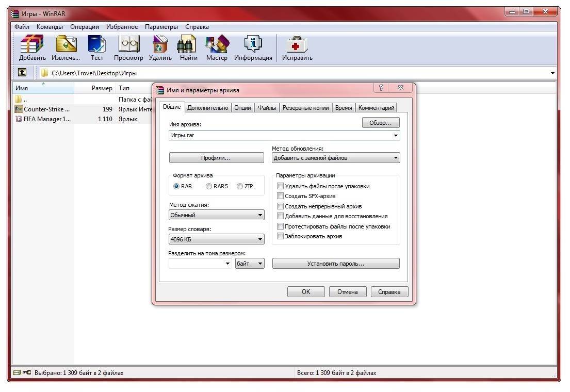Image resolution: width=570 pixels, height=392 pixels.
Task: Open the Файл menu
Action: [x=22, y=26]
